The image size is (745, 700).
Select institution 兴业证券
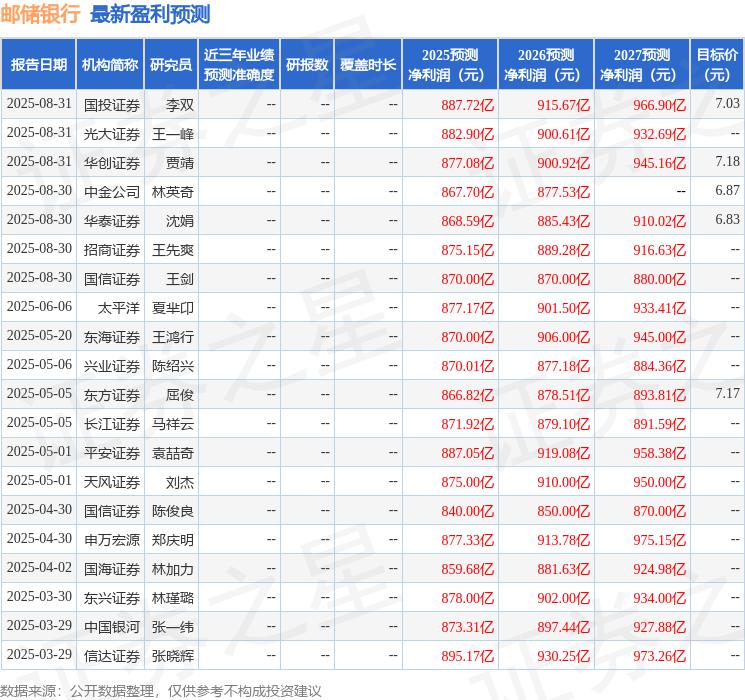(x=112, y=366)
